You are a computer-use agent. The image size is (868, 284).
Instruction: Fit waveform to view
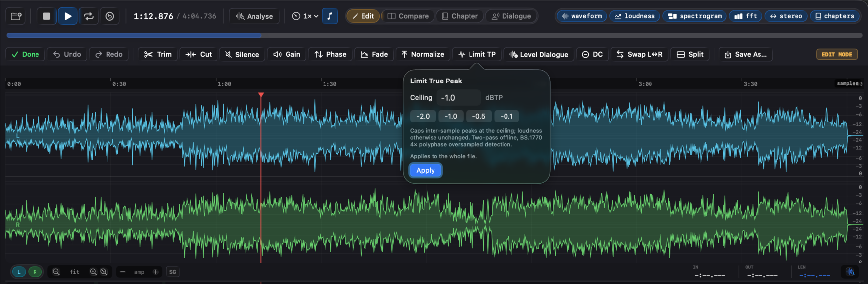point(75,272)
